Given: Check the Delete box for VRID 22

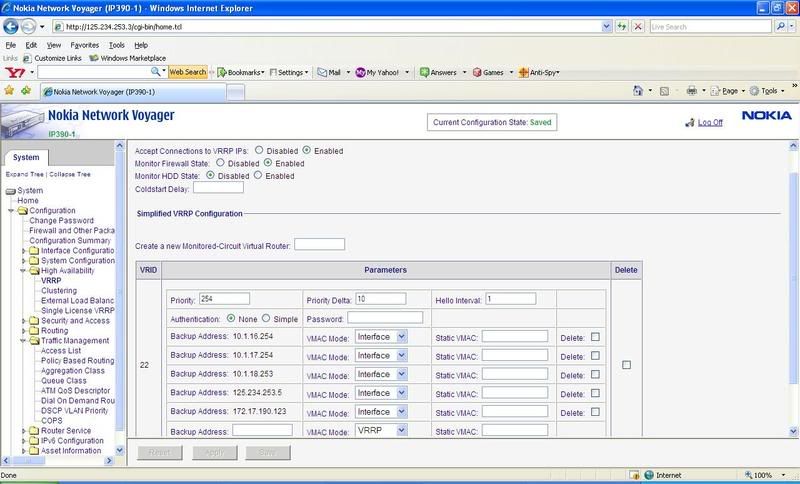Looking at the screenshot, I should click(x=626, y=365).
